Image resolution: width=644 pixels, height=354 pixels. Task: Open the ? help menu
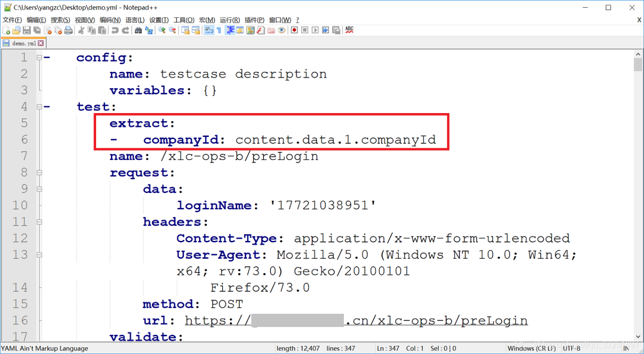click(x=298, y=20)
